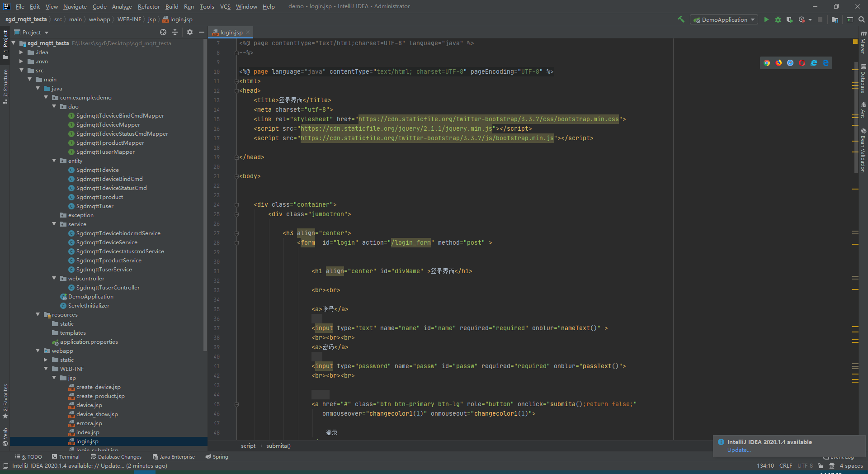This screenshot has height=474, width=868.
Task: Click webapp in the navigation breadcrumb
Action: click(x=99, y=19)
